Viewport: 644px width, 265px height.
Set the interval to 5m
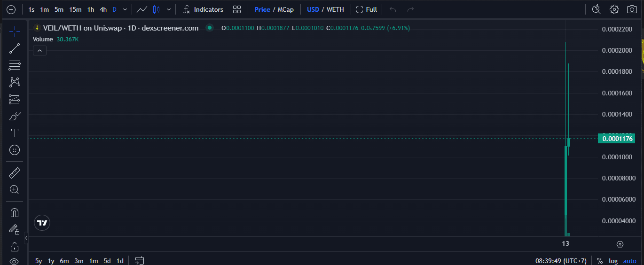pos(59,9)
